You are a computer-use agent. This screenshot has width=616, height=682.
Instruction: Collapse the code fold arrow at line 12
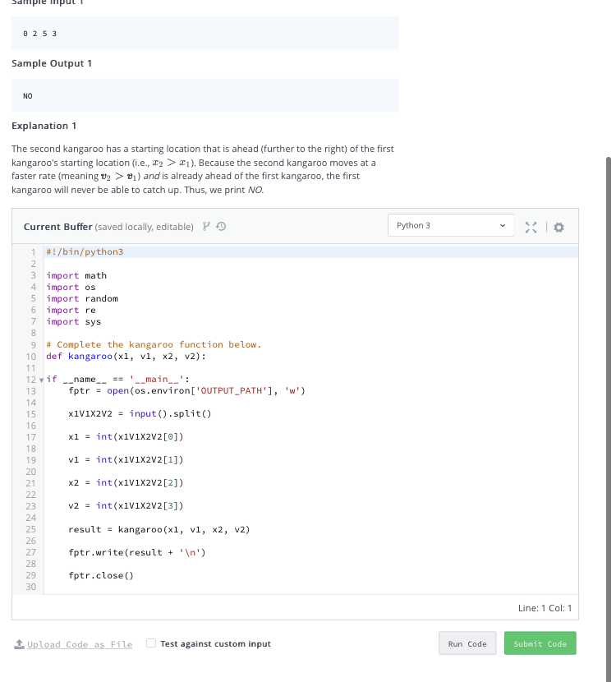click(x=41, y=380)
